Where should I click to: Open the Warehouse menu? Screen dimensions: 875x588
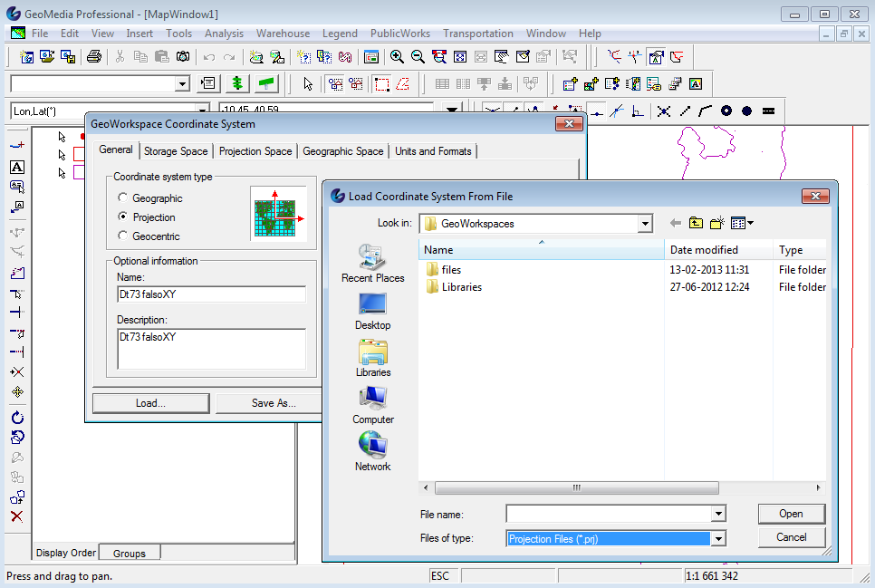[282, 33]
